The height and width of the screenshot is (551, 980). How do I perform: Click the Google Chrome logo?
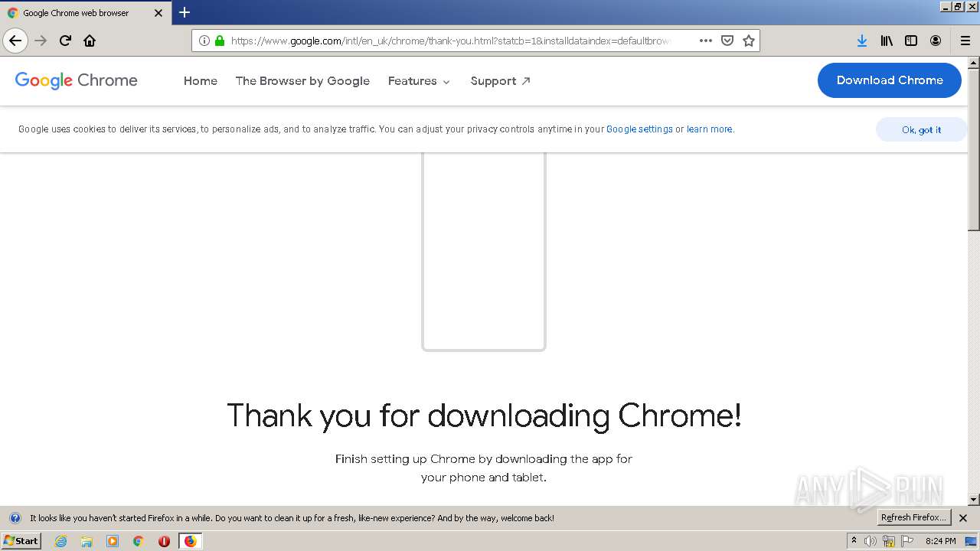(77, 80)
